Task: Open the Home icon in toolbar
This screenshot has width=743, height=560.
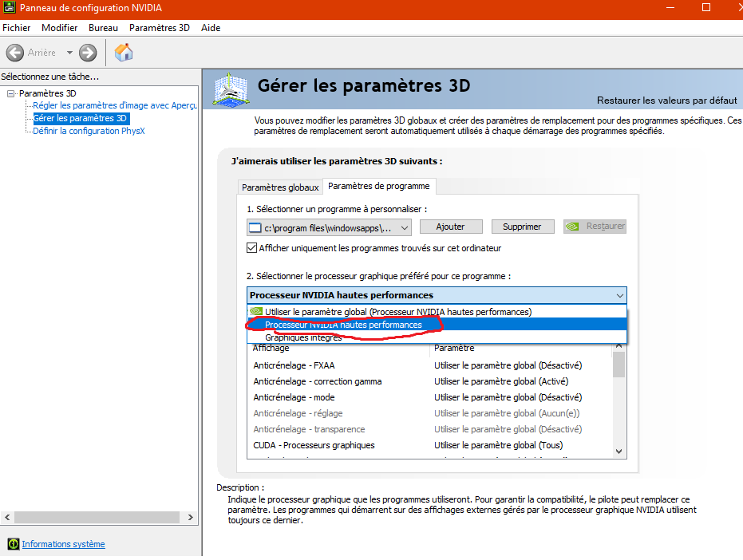Action: pyautogui.click(x=124, y=52)
